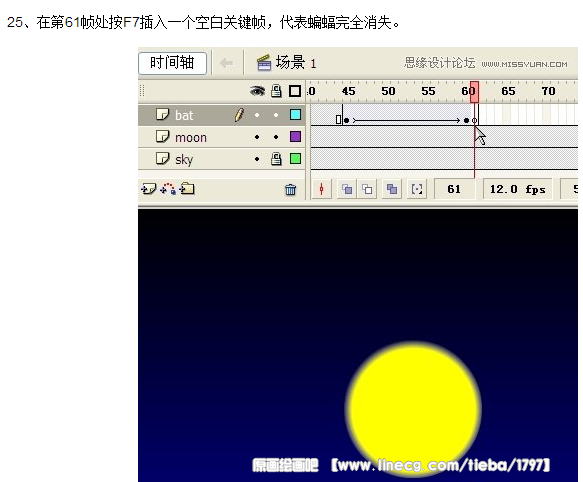This screenshot has width=583, height=482.
Task: Click the green outline color swatch of sky layer
Action: pyautogui.click(x=295, y=159)
